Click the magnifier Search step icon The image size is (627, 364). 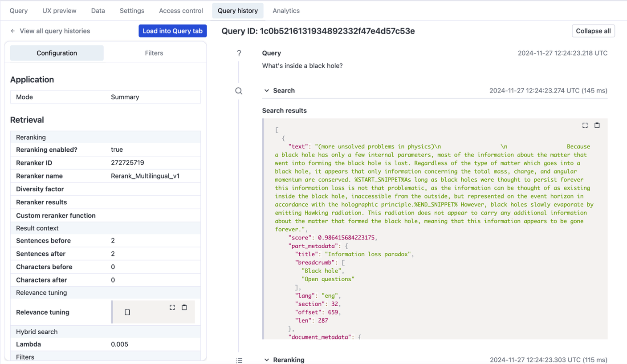[x=239, y=91]
